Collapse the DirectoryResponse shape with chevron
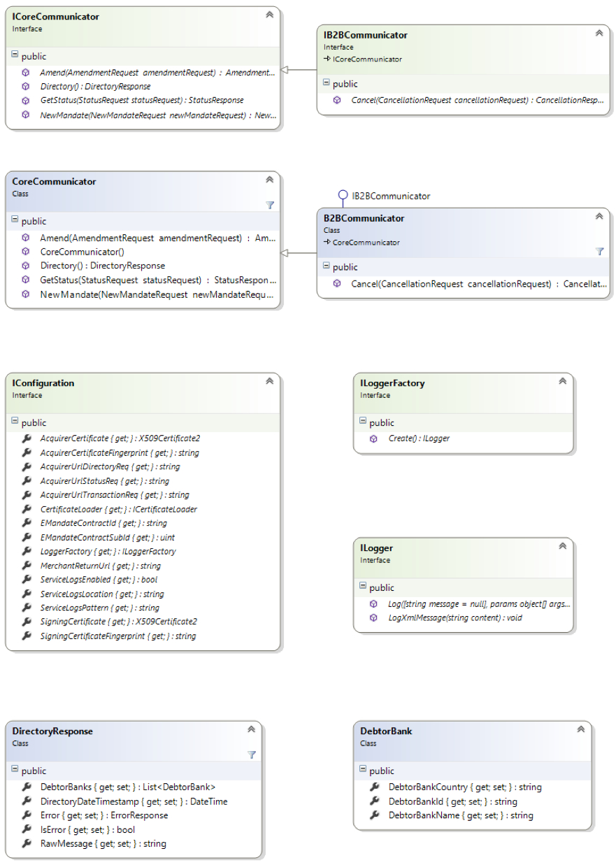 click(x=251, y=729)
